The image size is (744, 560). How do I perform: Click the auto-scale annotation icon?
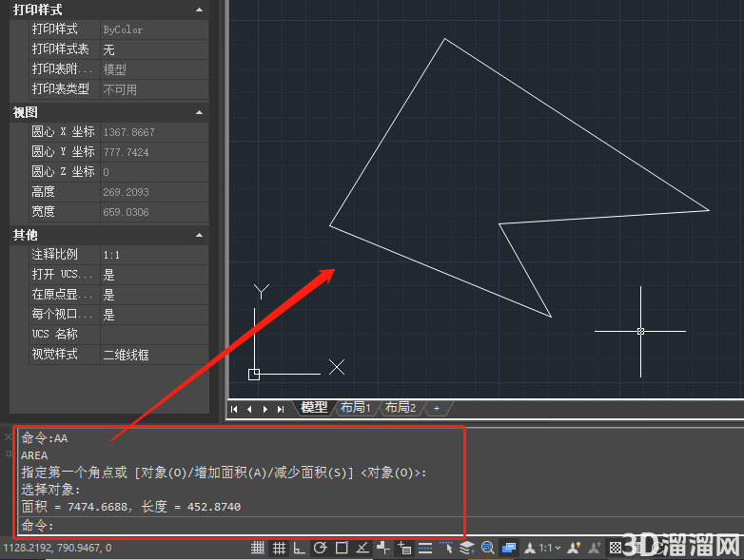[x=595, y=549]
